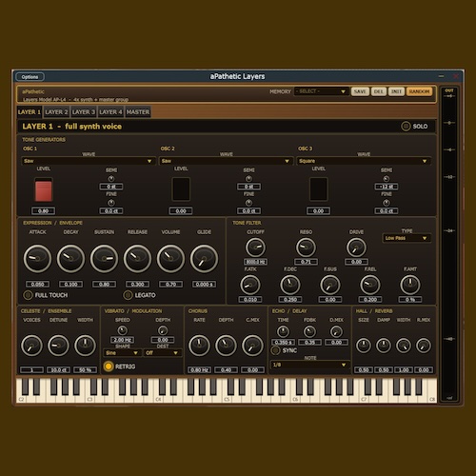Image resolution: width=476 pixels, height=476 pixels.
Task: Click the red OSC 1 level slider
Action: point(44,189)
